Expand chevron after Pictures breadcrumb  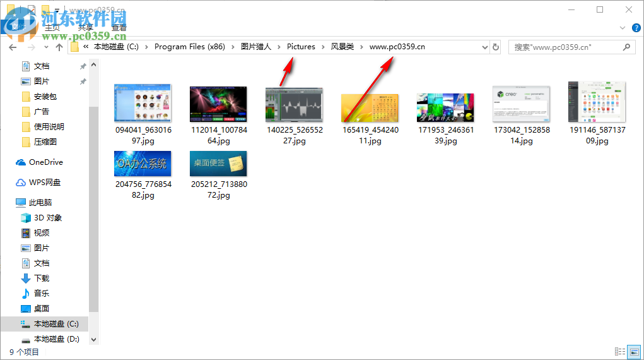(x=323, y=47)
